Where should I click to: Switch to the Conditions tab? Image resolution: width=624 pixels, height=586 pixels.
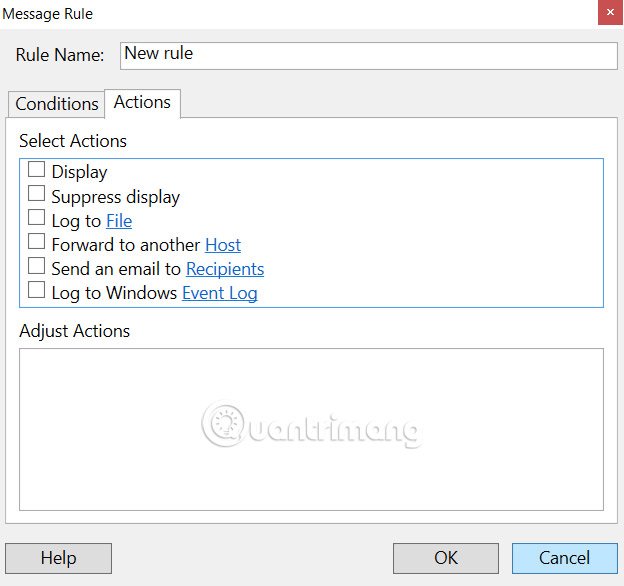(x=57, y=104)
